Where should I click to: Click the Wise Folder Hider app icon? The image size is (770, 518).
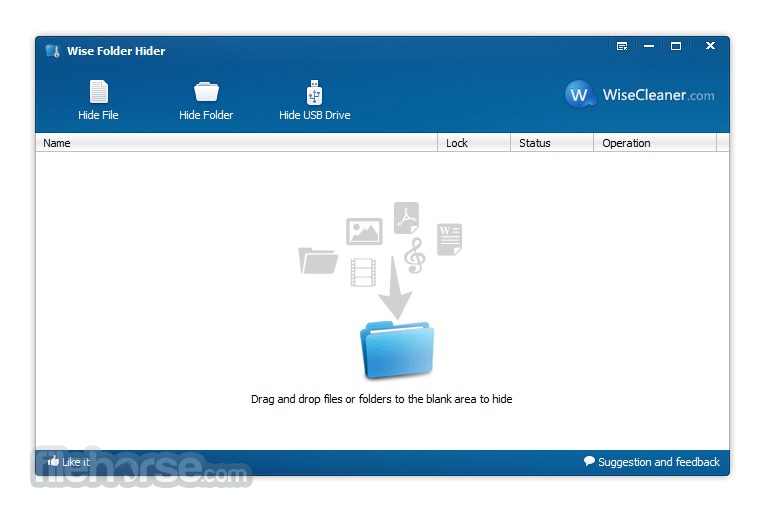(x=53, y=51)
